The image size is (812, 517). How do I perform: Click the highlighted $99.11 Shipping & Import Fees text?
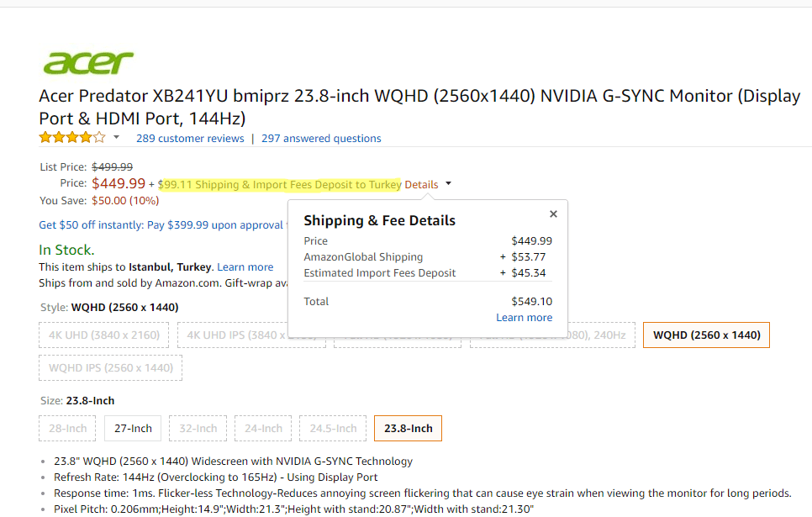(280, 184)
